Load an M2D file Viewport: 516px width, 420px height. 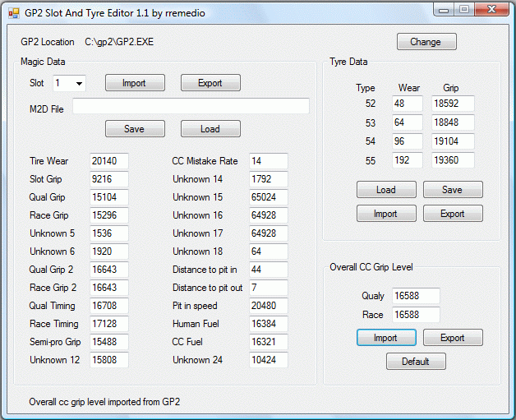tap(210, 129)
